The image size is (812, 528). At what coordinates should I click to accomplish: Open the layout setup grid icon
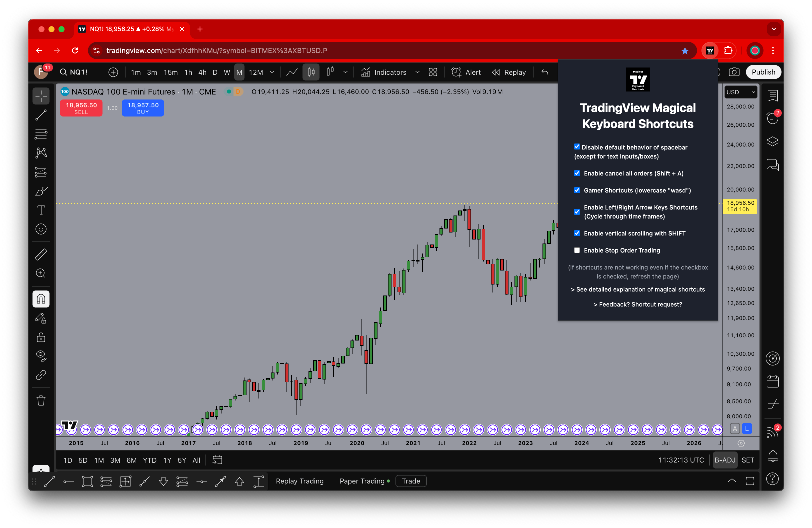[433, 72]
